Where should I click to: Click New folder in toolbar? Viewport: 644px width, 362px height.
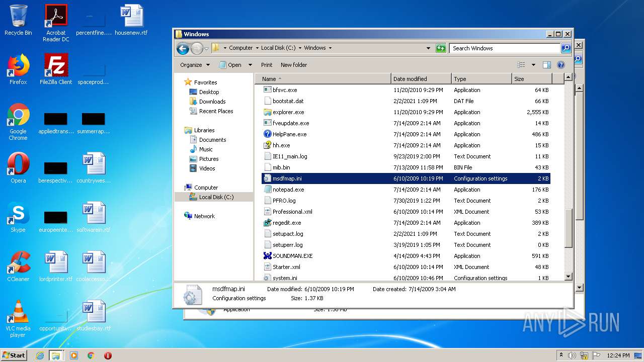coord(294,65)
